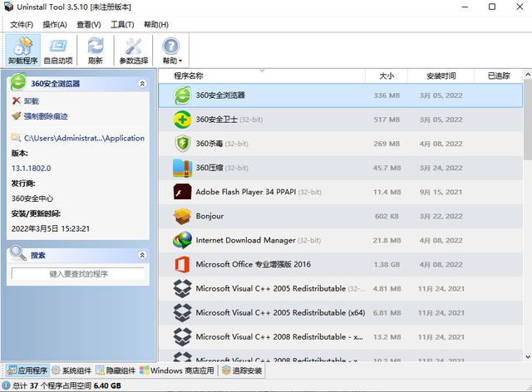Select the Internet Download Manager entry
The image size is (532, 392).
pyautogui.click(x=246, y=240)
